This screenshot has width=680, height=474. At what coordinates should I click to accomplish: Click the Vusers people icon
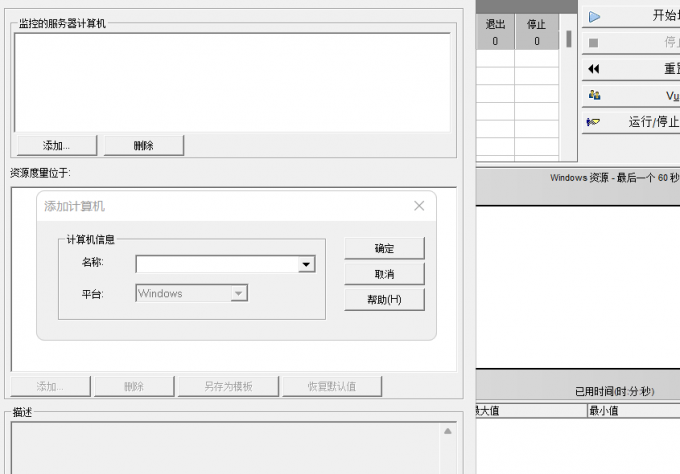tap(594, 95)
